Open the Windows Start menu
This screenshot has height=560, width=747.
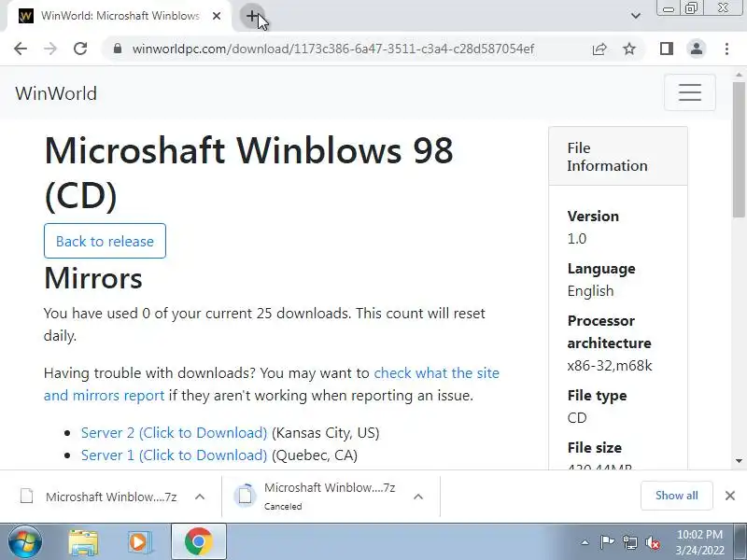pos(24,542)
